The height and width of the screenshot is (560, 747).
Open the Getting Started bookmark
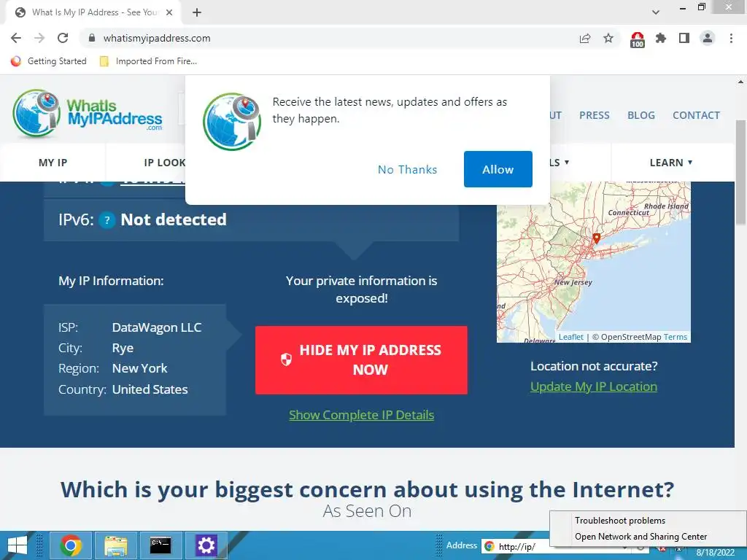49,61
